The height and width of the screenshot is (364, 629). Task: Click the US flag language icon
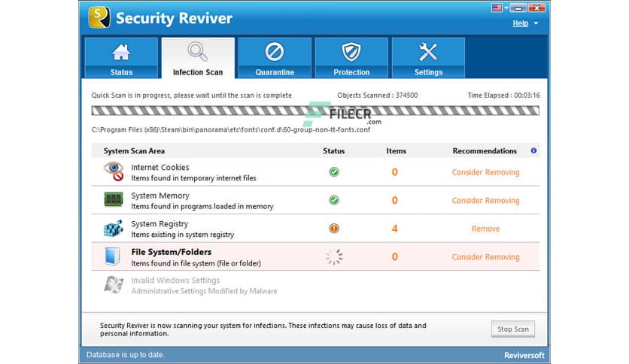point(497,8)
